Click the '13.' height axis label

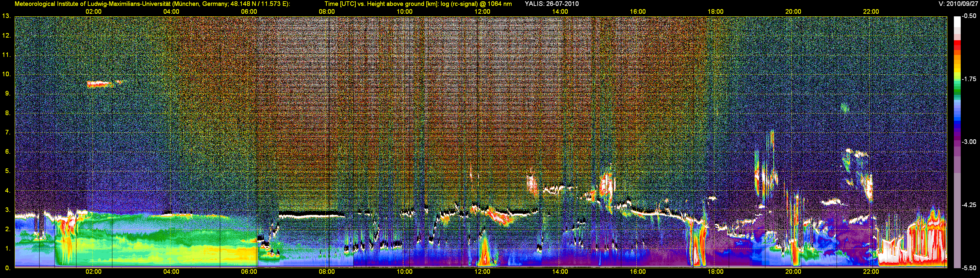[7, 16]
